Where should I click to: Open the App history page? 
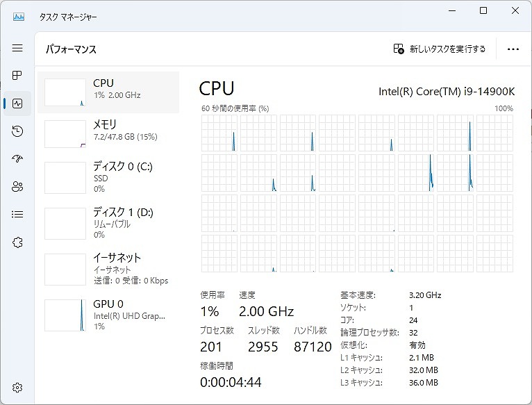[x=17, y=131]
